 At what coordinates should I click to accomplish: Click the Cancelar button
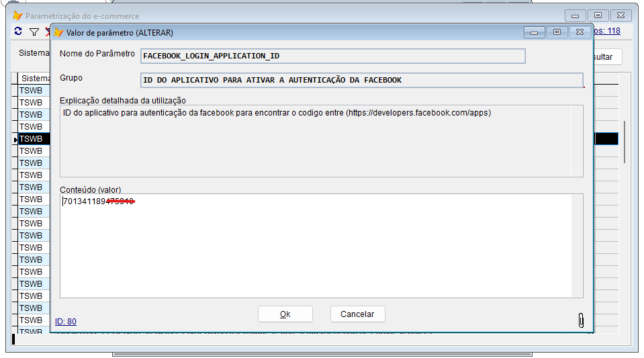click(x=357, y=314)
